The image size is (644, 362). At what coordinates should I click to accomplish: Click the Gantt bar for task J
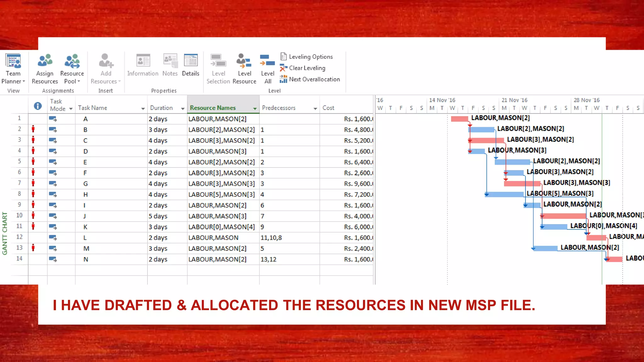coord(563,216)
